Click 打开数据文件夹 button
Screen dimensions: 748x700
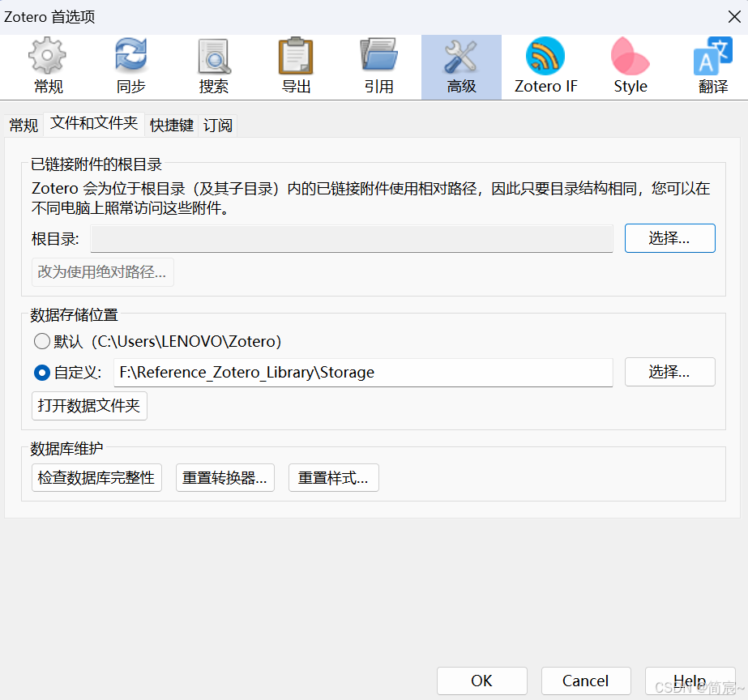[89, 406]
